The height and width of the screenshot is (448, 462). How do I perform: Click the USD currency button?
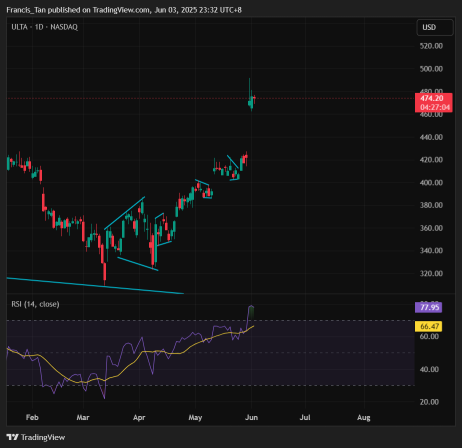[x=435, y=27]
